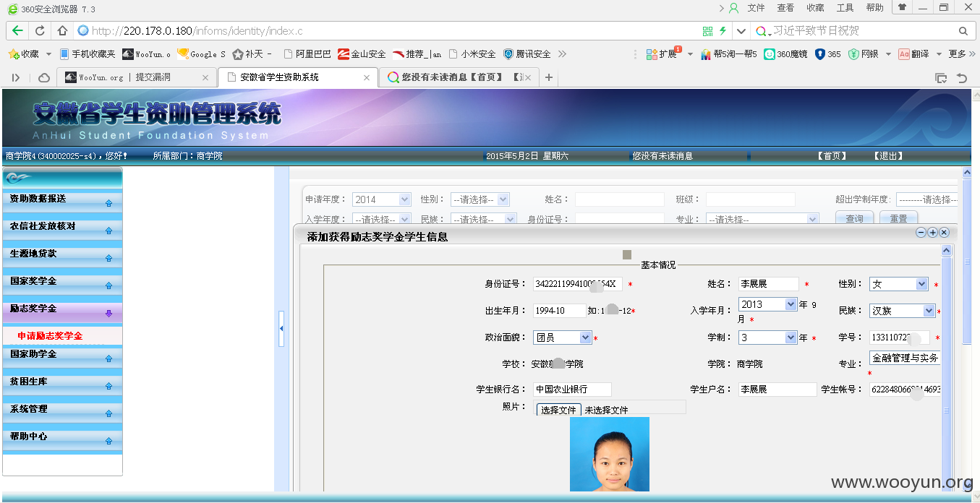Select 申请励志奖学金 sidebar link

click(50, 336)
